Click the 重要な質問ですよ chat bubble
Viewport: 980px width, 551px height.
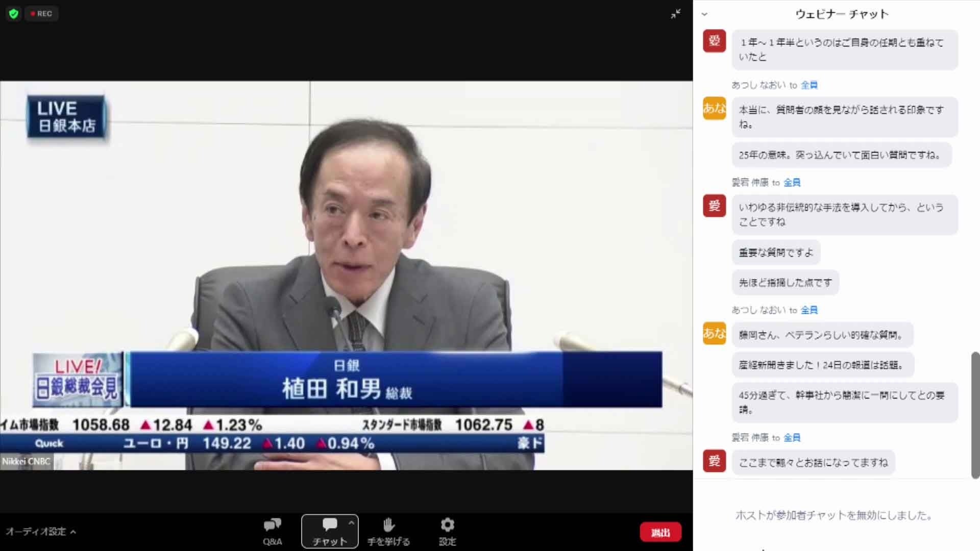click(x=776, y=253)
